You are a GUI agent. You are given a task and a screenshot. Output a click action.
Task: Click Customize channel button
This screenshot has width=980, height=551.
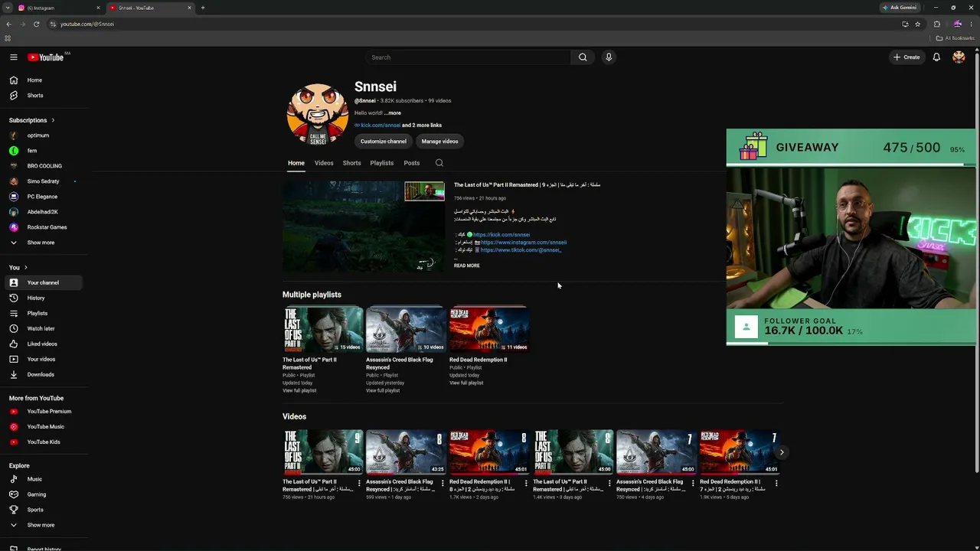(384, 142)
